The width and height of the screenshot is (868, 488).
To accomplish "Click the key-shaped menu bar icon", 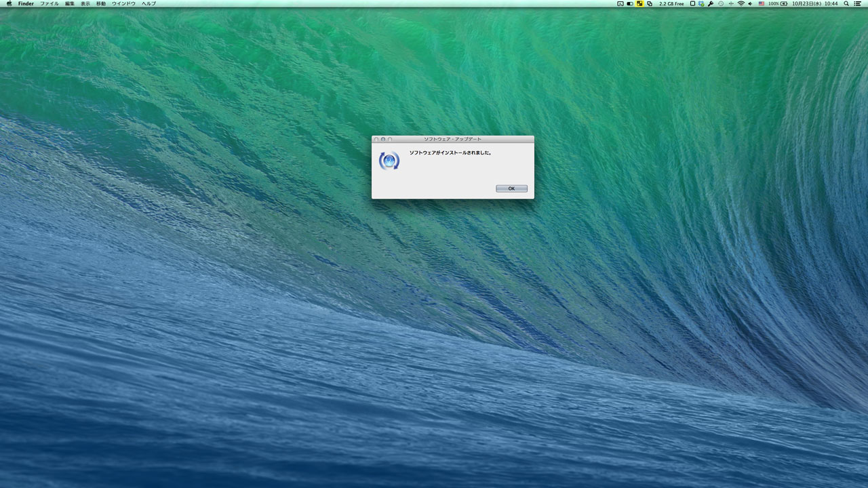I will click(711, 4).
